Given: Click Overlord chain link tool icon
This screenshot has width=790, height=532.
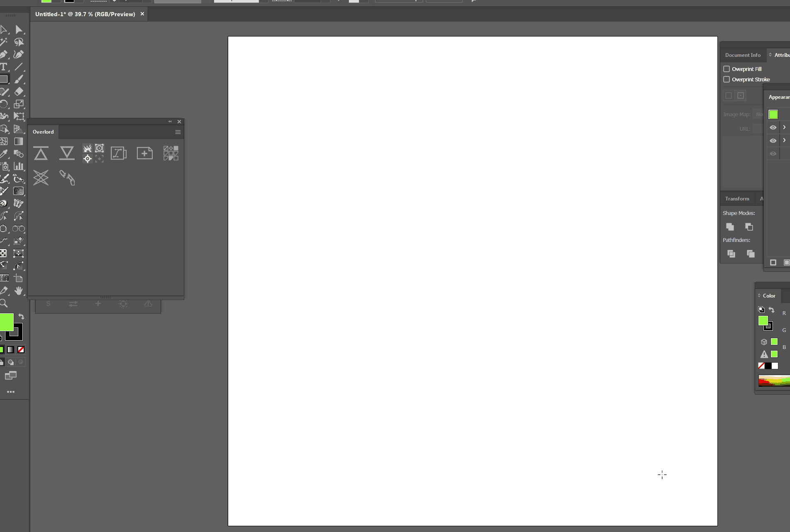Looking at the screenshot, I should (67, 178).
